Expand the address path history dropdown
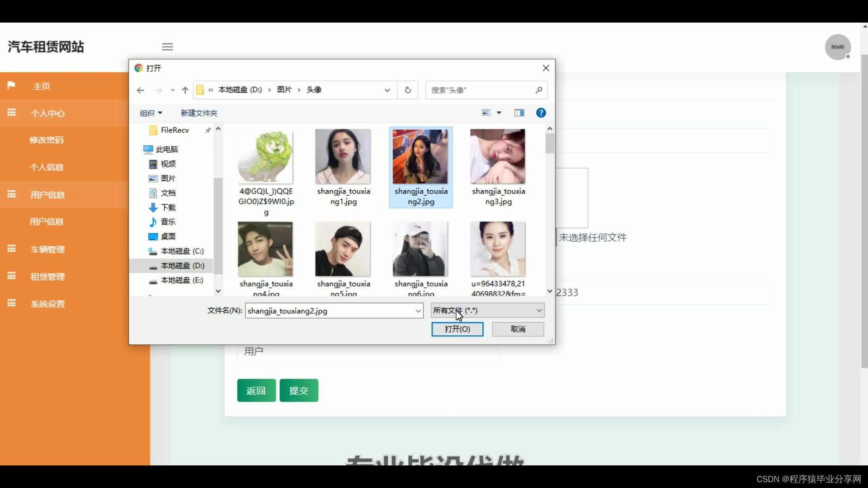Viewport: 868px width, 488px height. 387,90
